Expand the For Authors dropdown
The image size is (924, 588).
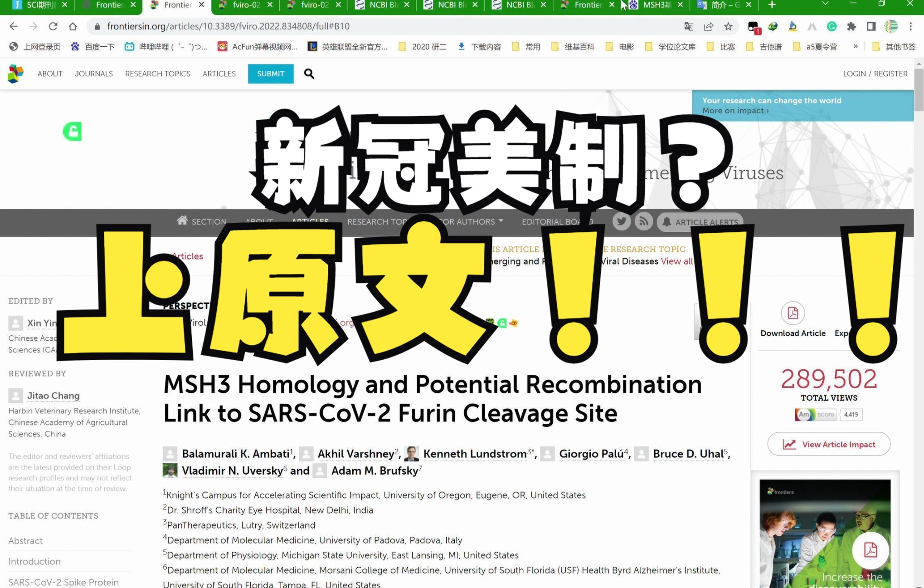click(x=472, y=221)
